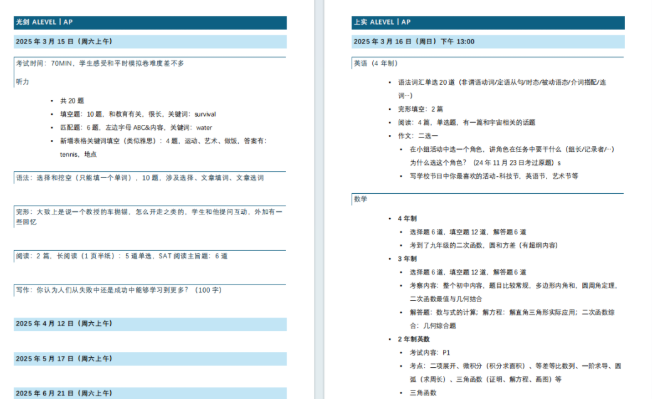Click the 完形填空：2篇 bullet
The height and width of the screenshot is (399, 652).
coord(420,109)
